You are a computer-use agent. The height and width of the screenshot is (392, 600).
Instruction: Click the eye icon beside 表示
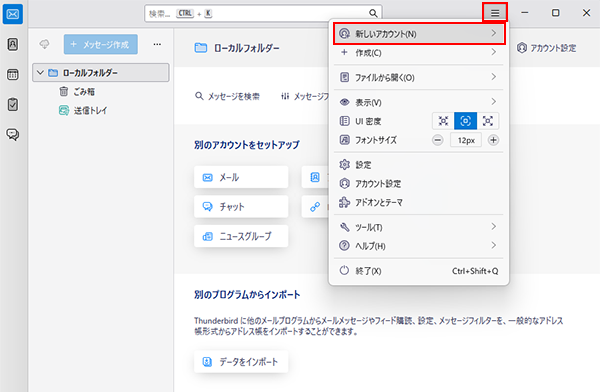point(344,102)
